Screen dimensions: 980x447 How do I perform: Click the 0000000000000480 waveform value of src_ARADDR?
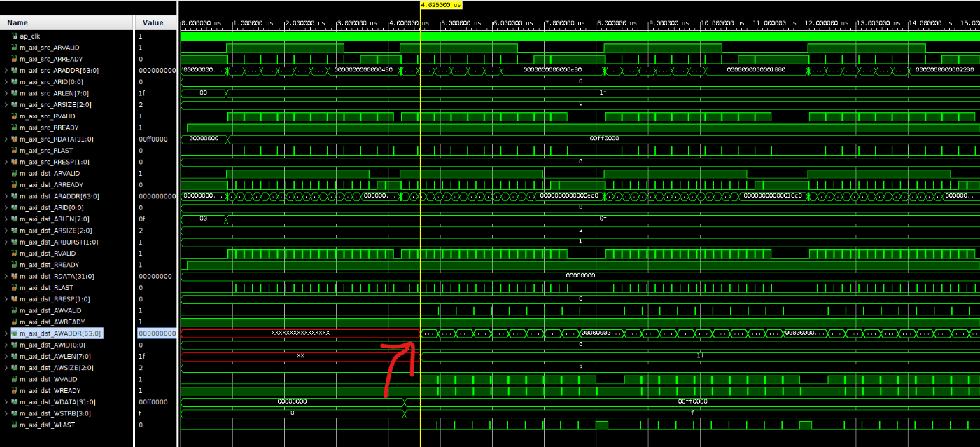tap(363, 70)
